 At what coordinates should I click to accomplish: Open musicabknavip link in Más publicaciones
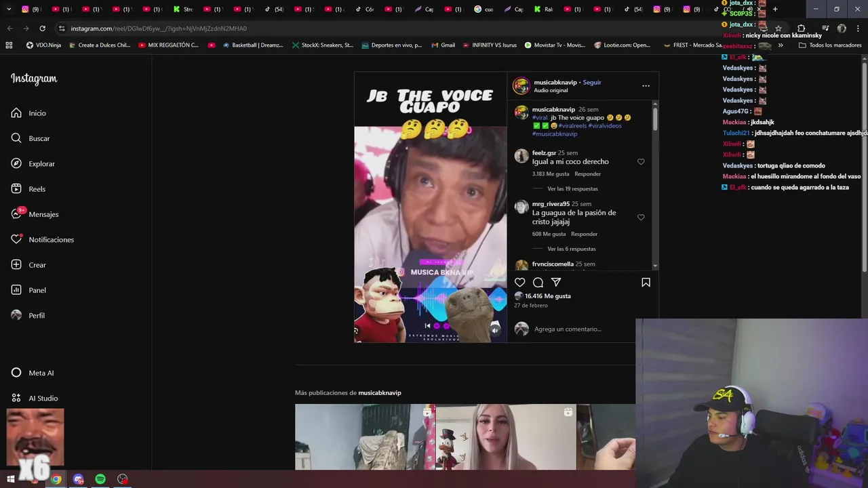pyautogui.click(x=380, y=393)
